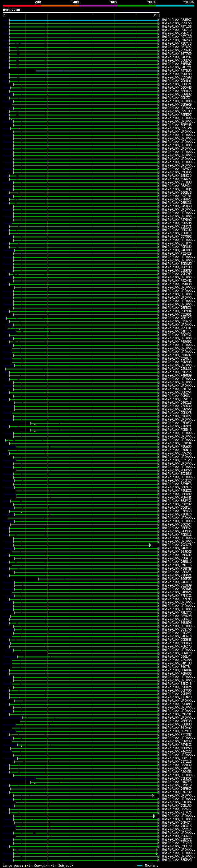This screenshot has width=197, height=868.
Task: Select the UniRef100_A2WYJ3 label
Action: click(x=177, y=43)
